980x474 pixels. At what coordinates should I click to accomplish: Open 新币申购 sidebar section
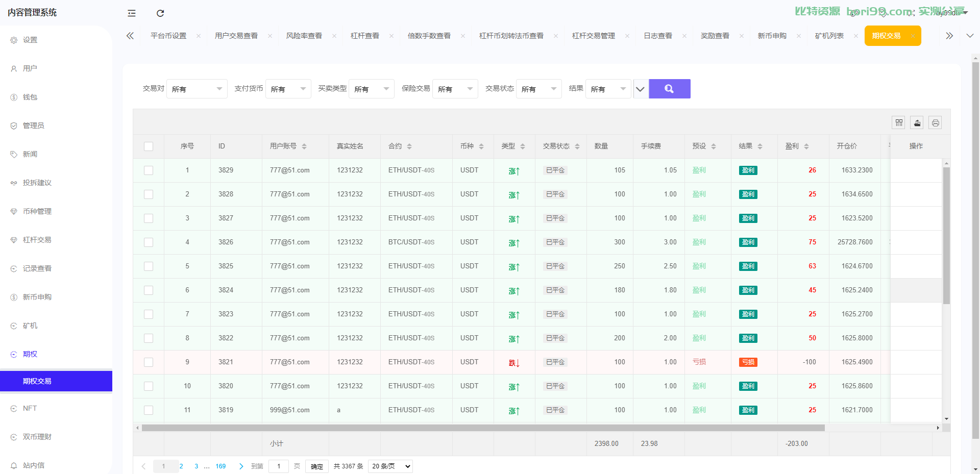click(x=37, y=297)
